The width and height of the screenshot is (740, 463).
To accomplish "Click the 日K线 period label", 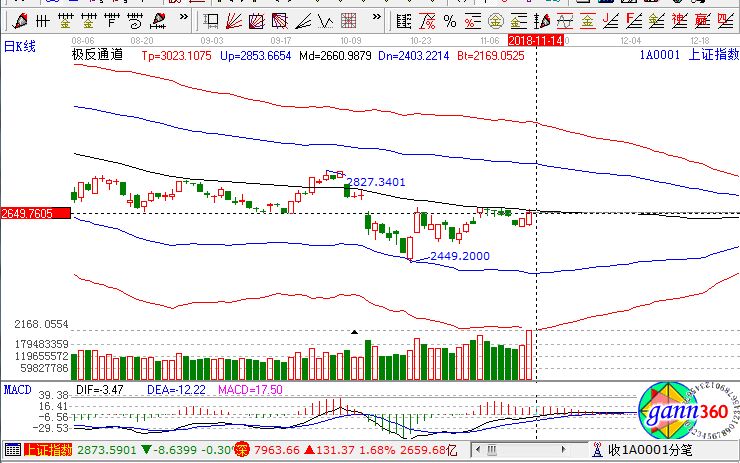I will (x=18, y=45).
